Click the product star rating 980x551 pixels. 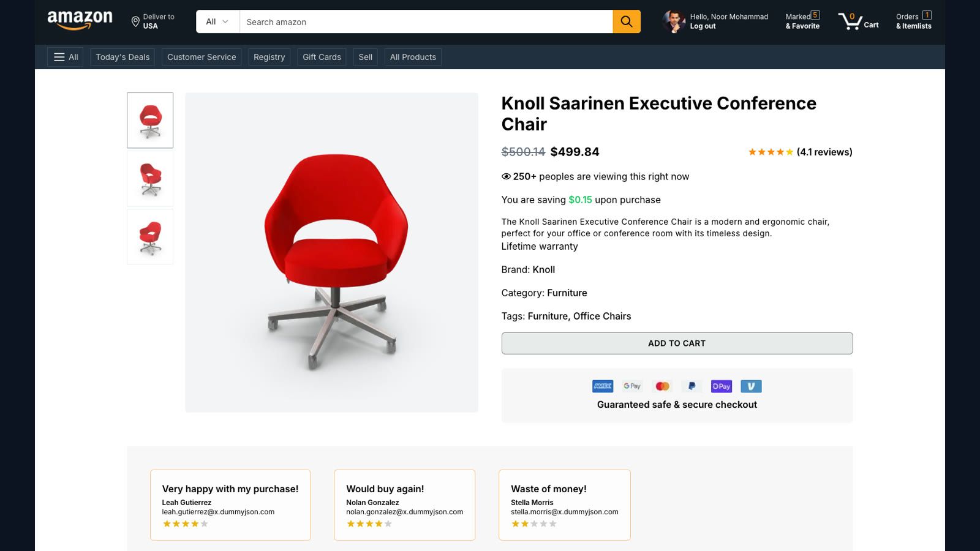point(771,152)
